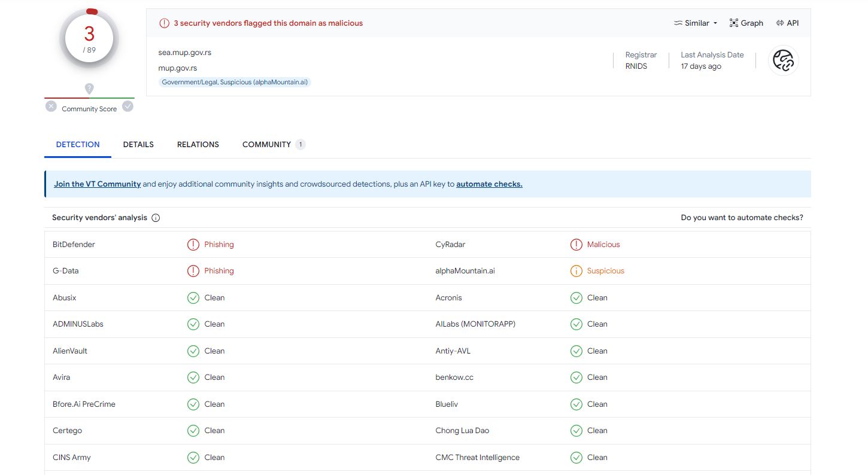Screen dimensions: 868x475
Task: Switch to the COMMUNITY tab
Action: [x=274, y=145]
